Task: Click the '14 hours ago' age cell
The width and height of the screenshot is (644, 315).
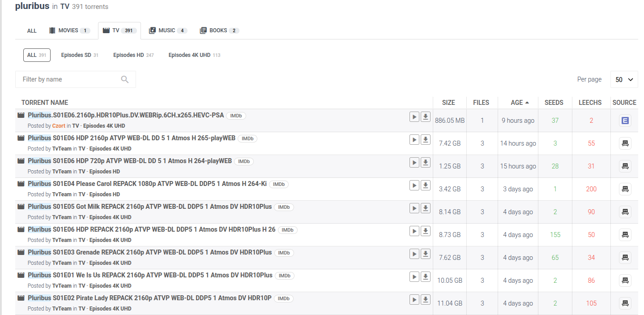Action: 518,143
